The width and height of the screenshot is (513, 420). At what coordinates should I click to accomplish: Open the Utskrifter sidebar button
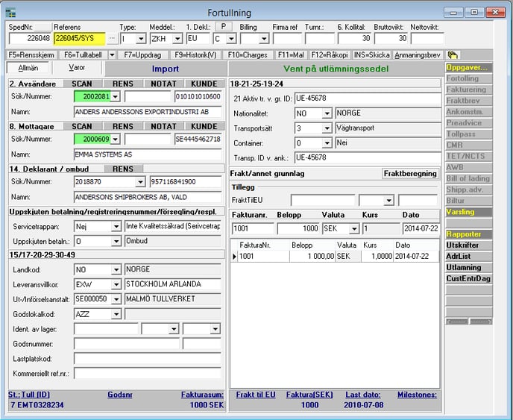click(468, 245)
